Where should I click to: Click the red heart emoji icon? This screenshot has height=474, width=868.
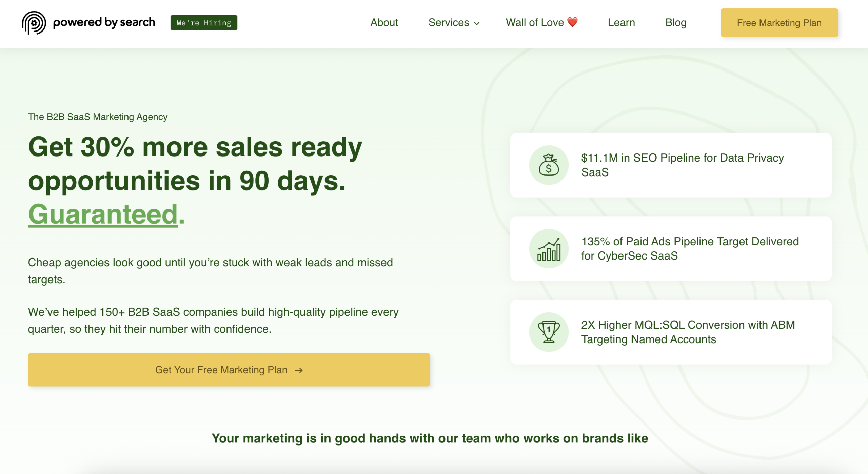pyautogui.click(x=572, y=22)
